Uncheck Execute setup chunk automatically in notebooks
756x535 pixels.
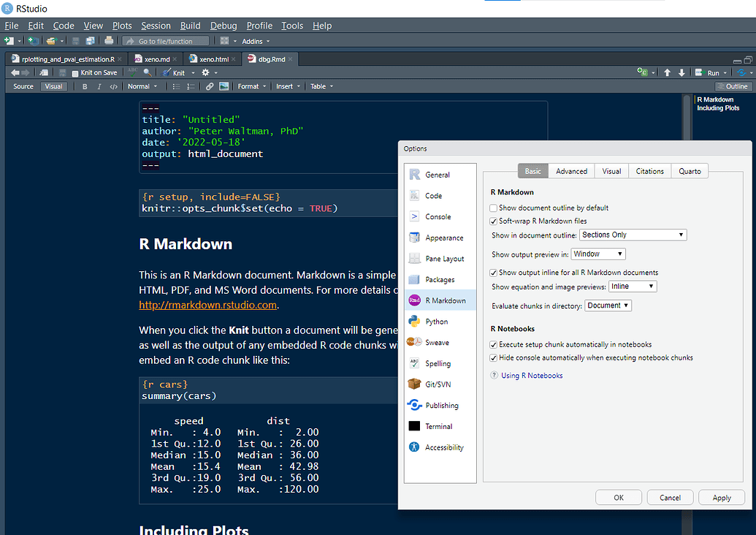pos(494,344)
